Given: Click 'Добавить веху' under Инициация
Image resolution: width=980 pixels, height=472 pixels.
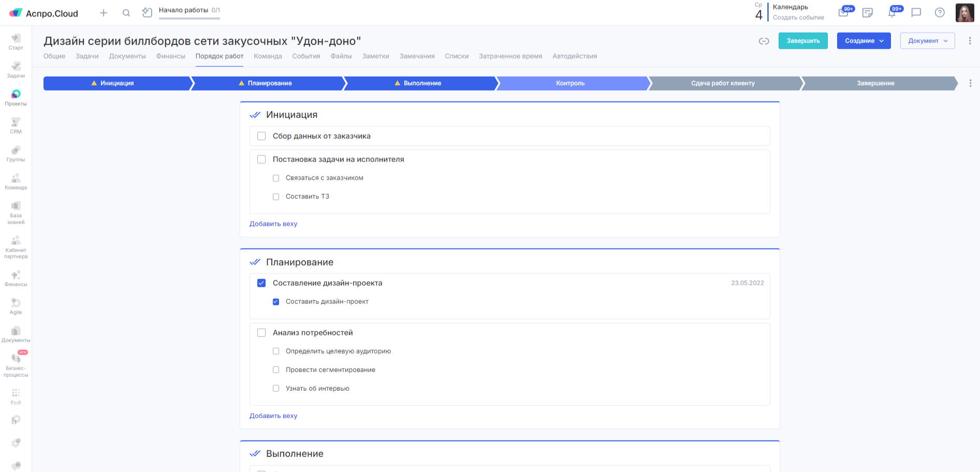Looking at the screenshot, I should [273, 224].
